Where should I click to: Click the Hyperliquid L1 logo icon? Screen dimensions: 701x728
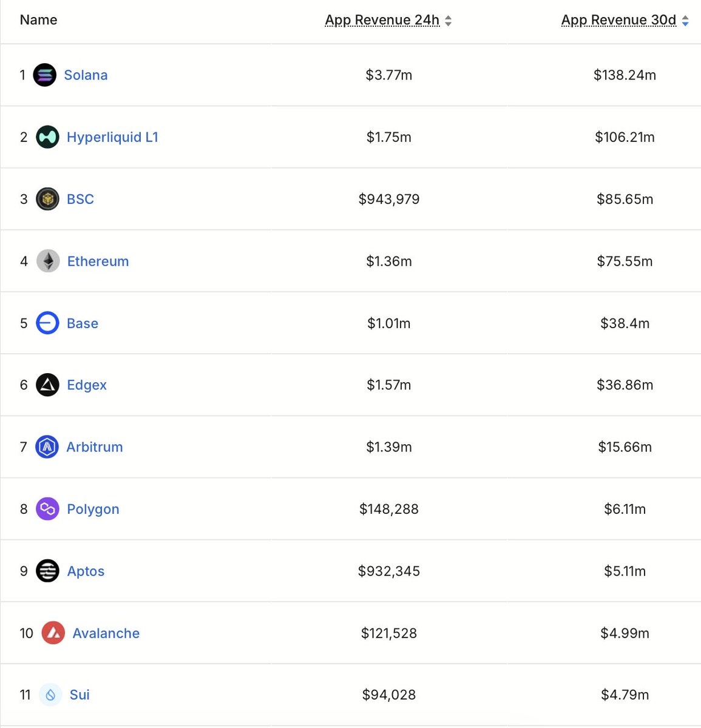pyautogui.click(x=47, y=137)
